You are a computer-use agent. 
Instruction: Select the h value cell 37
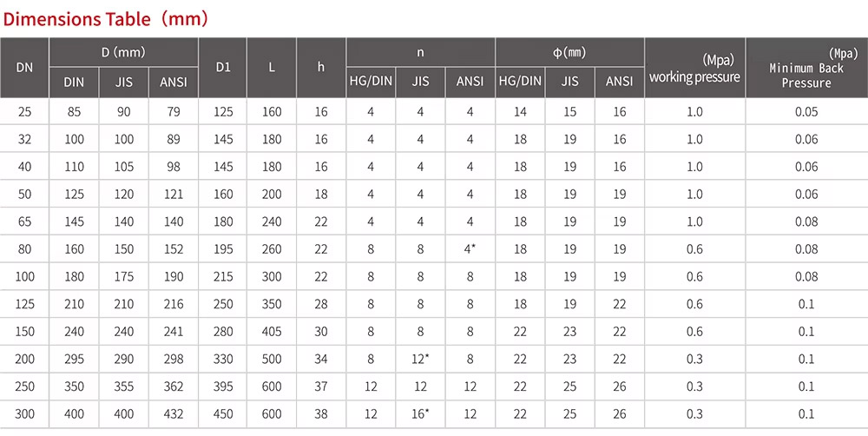(x=321, y=386)
